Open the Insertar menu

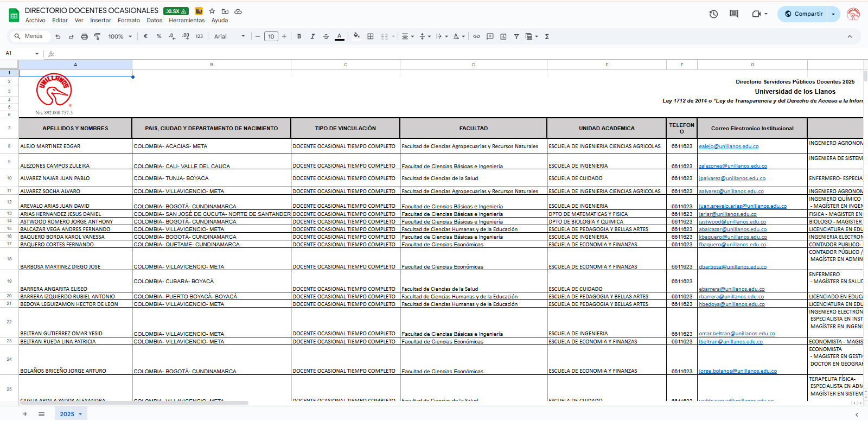(100, 21)
